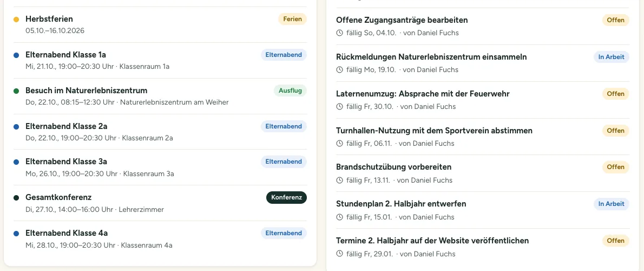
Task: Click In Arbeit status of Rückmeldungen task
Action: point(612,57)
